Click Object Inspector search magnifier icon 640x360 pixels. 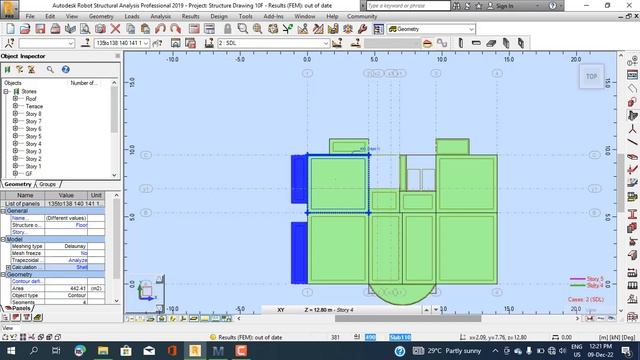click(50, 69)
